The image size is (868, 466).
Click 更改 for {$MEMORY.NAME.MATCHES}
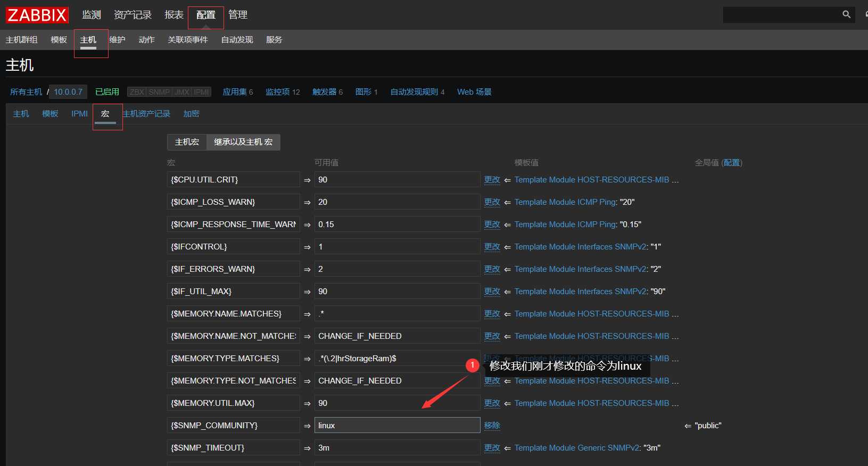(x=492, y=314)
